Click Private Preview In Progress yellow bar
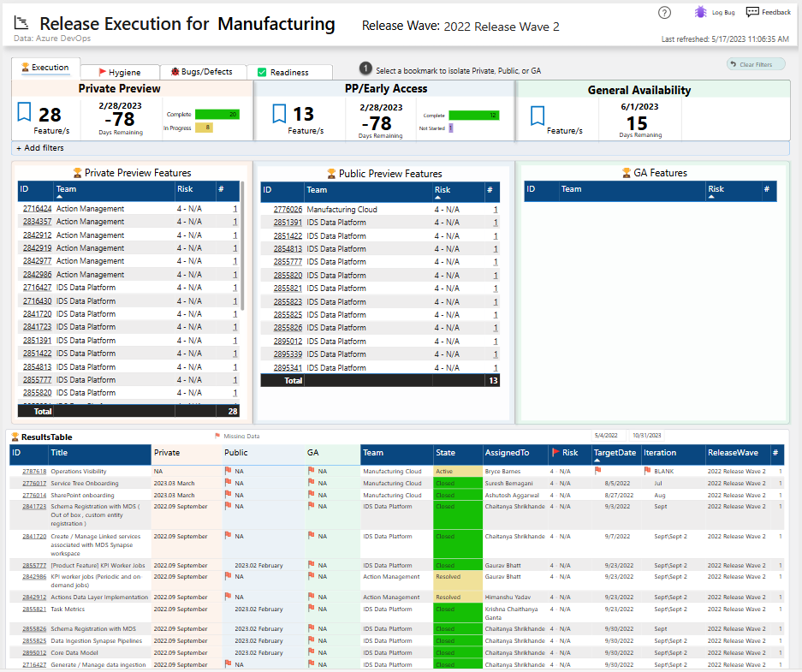 click(204, 128)
